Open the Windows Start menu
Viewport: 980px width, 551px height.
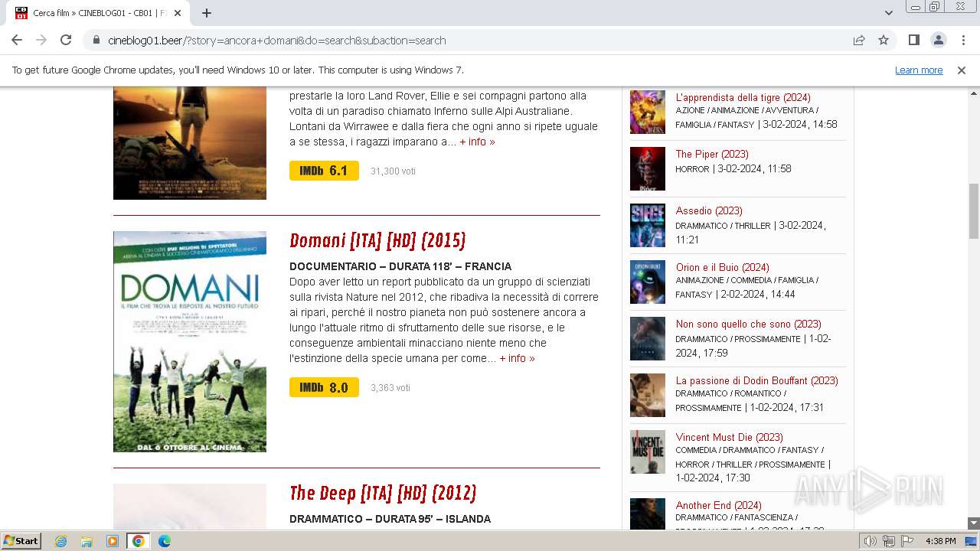coord(21,540)
